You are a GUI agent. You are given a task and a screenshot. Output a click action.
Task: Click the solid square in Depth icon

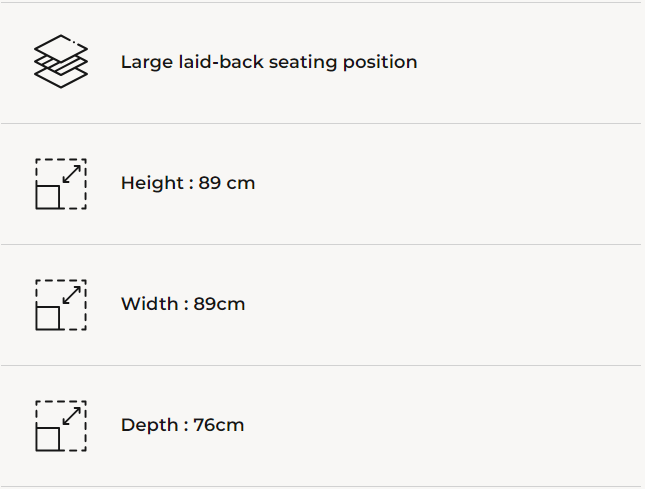(x=48, y=439)
